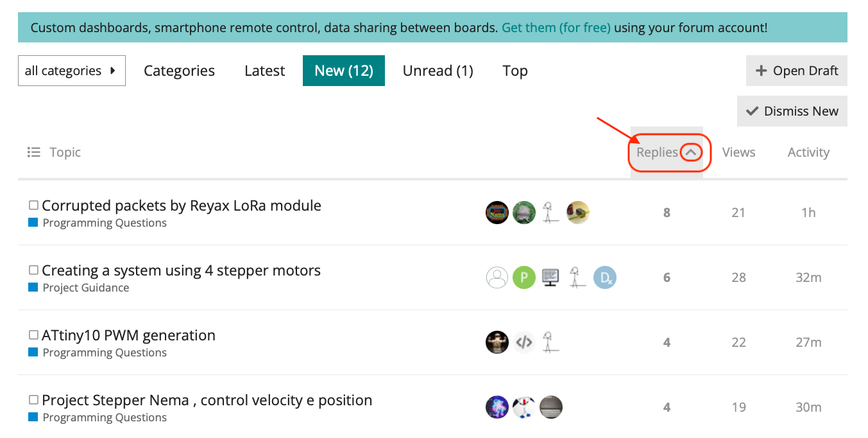Click the bulk select list icon beside Topic
This screenshot has height=438, width=868.
33,152
